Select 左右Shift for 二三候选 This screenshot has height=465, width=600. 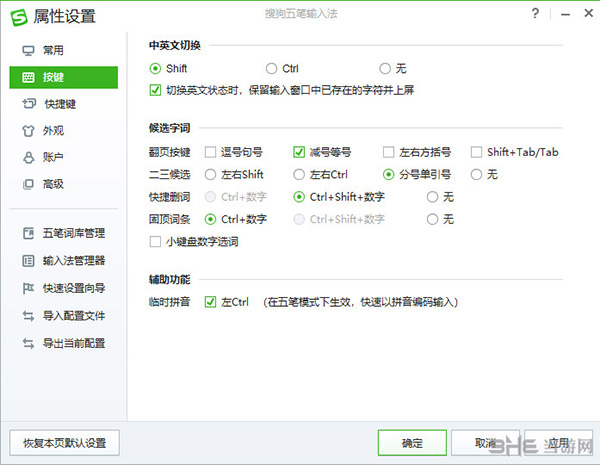click(x=210, y=175)
